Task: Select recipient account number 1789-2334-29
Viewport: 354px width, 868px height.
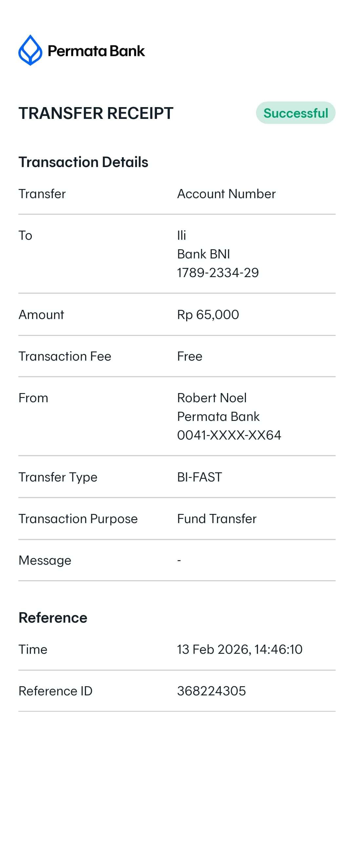Action: pos(218,272)
